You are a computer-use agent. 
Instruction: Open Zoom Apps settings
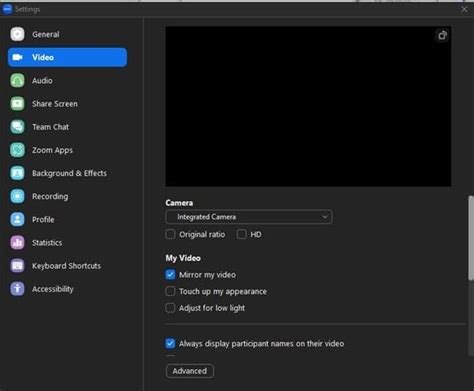click(x=67, y=150)
